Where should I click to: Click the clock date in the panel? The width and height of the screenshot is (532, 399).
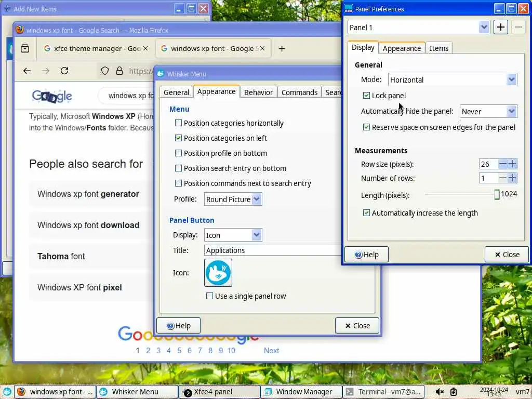[x=494, y=392]
